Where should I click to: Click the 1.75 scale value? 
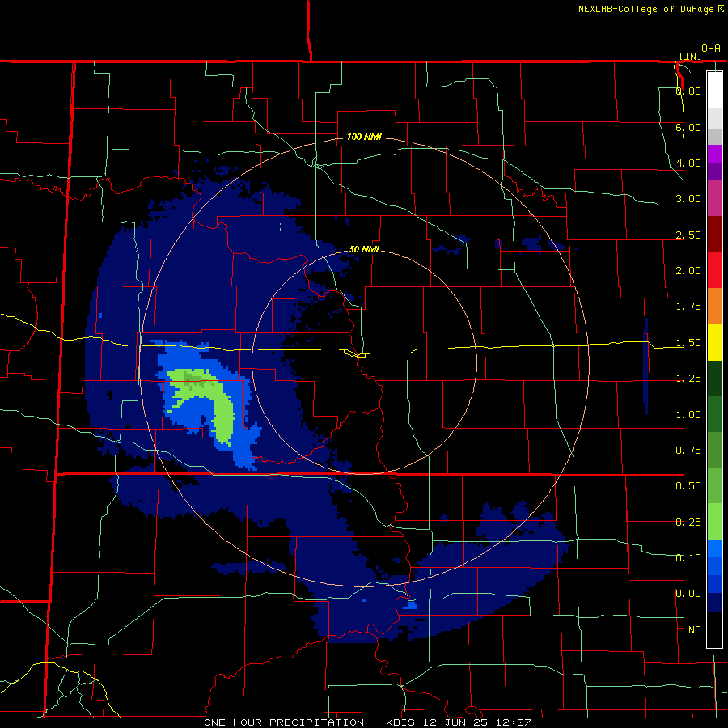pos(688,307)
